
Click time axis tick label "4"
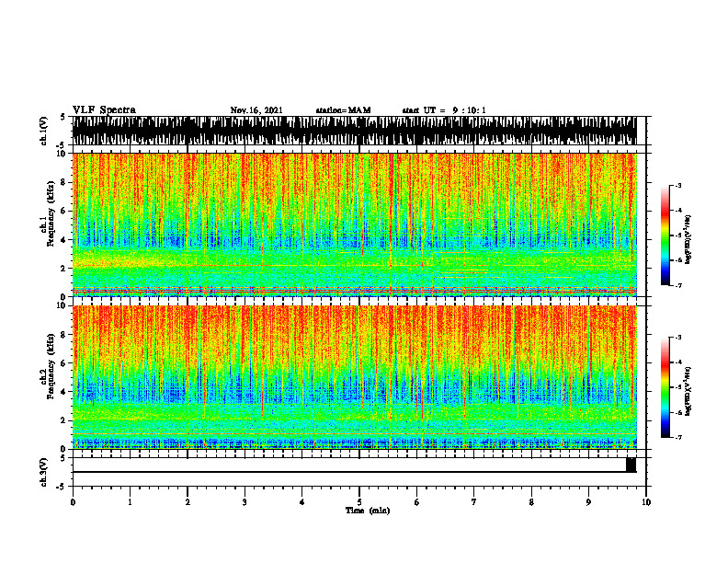pyautogui.click(x=302, y=502)
